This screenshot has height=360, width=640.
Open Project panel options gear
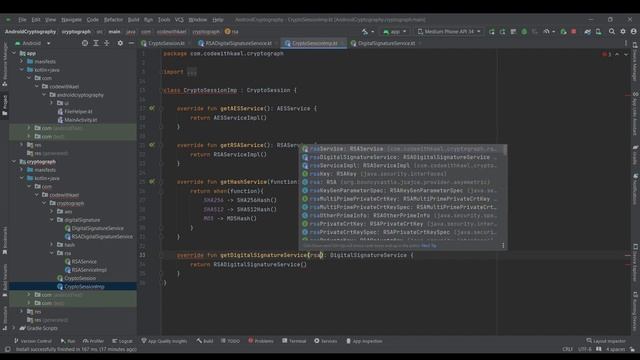pos(120,43)
